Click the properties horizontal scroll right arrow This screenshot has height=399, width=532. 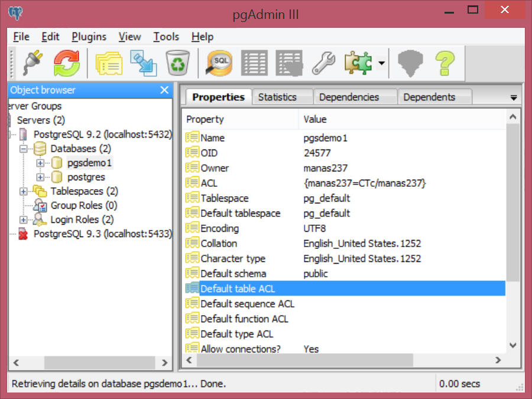coord(498,361)
